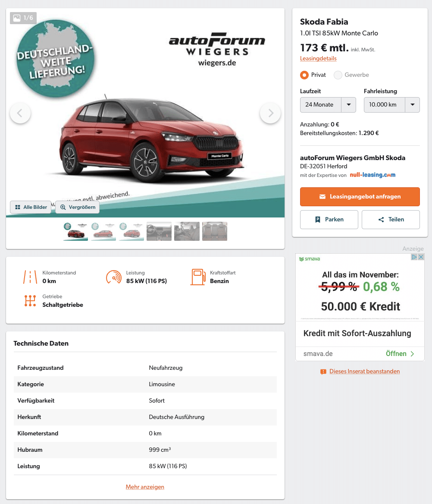Click Teilen to share the listing

click(x=391, y=220)
